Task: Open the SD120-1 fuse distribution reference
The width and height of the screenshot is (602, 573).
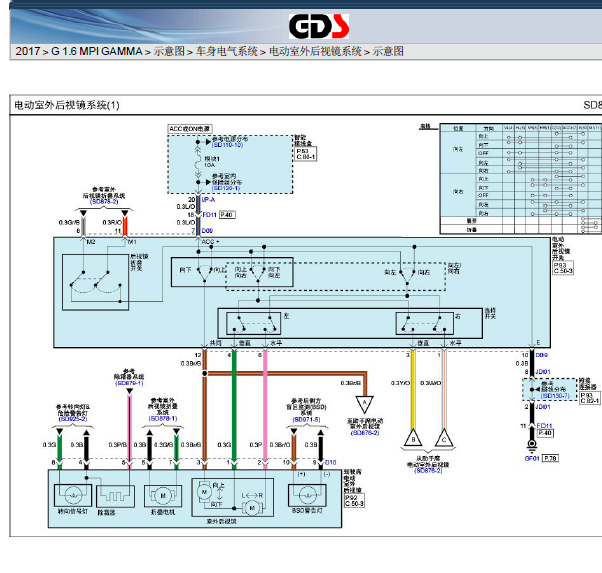Action: click(x=227, y=188)
